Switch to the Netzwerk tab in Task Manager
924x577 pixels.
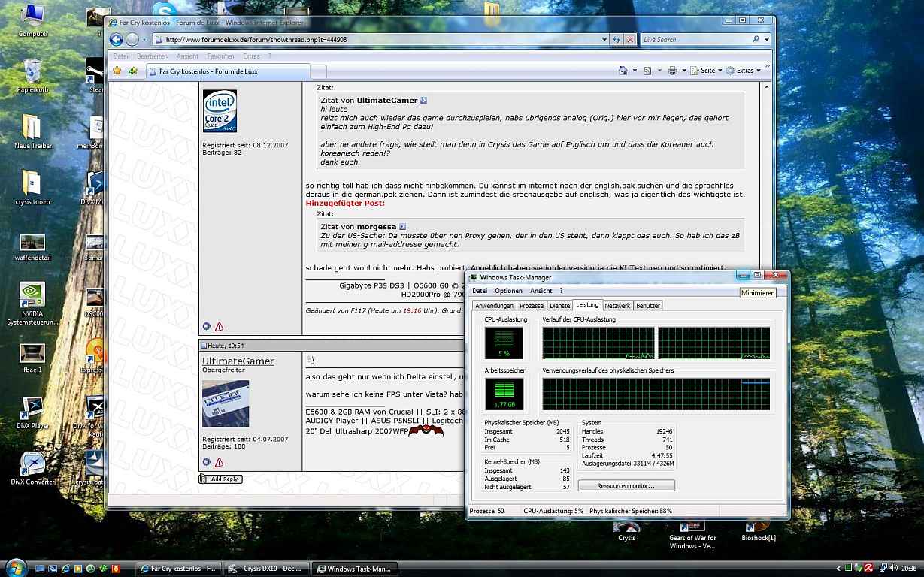coord(617,306)
